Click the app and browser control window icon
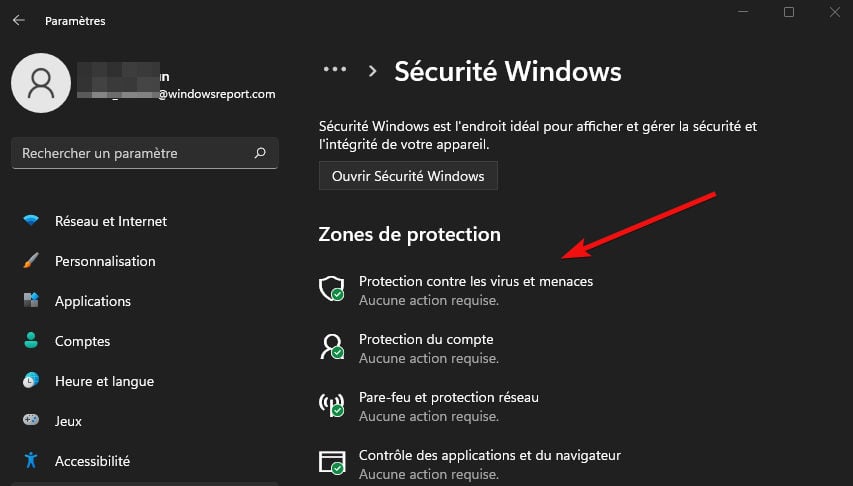This screenshot has width=853, height=486. 332,463
